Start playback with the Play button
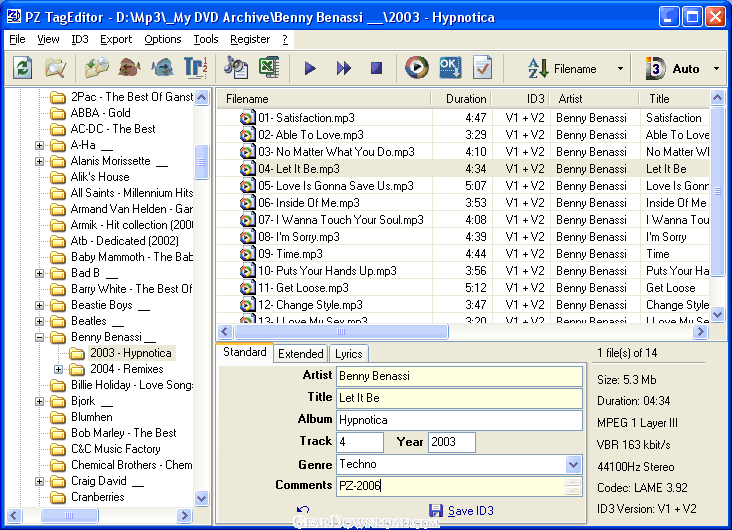The width and height of the screenshot is (732, 530). [x=310, y=69]
